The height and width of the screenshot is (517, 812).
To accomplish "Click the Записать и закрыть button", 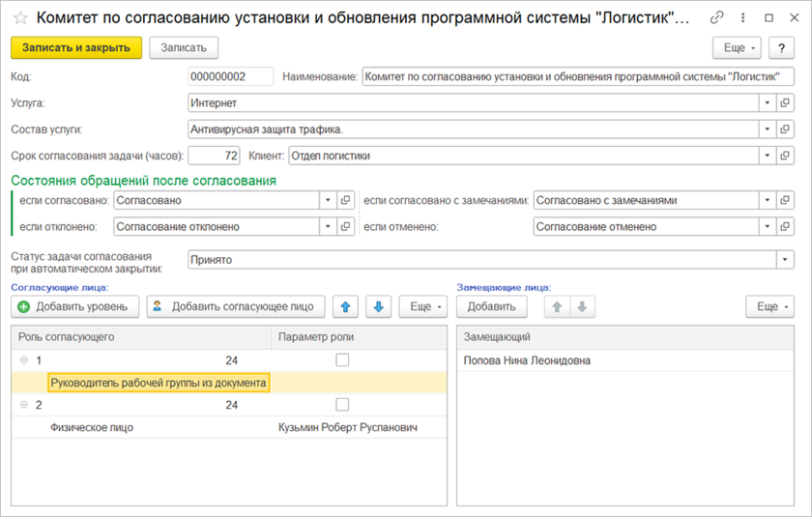I will pos(76,47).
